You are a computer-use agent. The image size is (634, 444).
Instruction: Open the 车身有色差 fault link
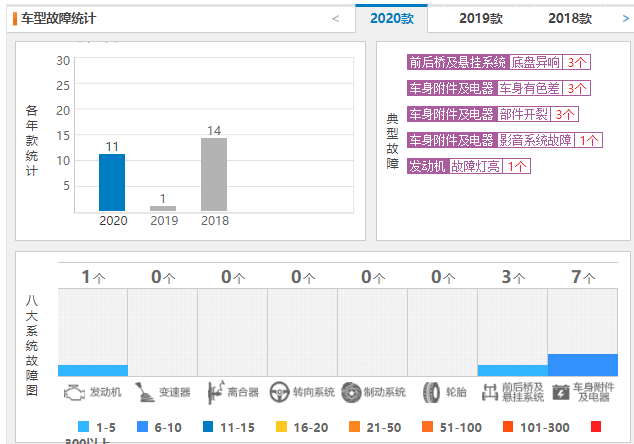[529, 88]
